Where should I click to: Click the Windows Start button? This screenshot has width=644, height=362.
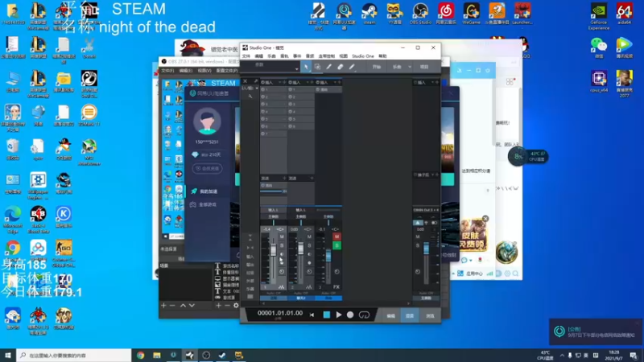[x=8, y=356]
